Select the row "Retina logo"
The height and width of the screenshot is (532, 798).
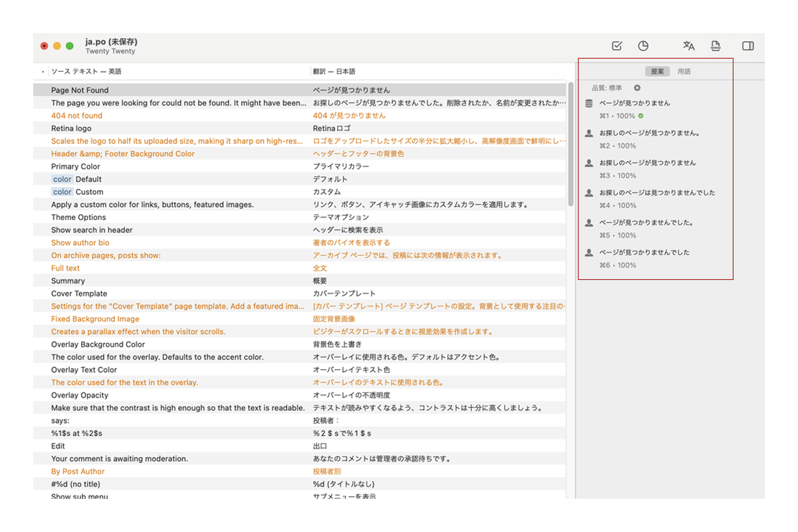pyautogui.click(x=300, y=128)
